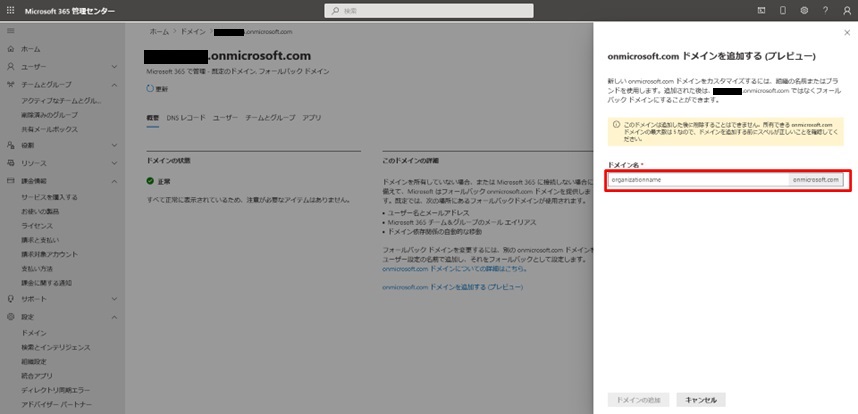This screenshot has width=858, height=414.
Task: Open 請求対象アカウント in sidebar
Action: [49, 254]
